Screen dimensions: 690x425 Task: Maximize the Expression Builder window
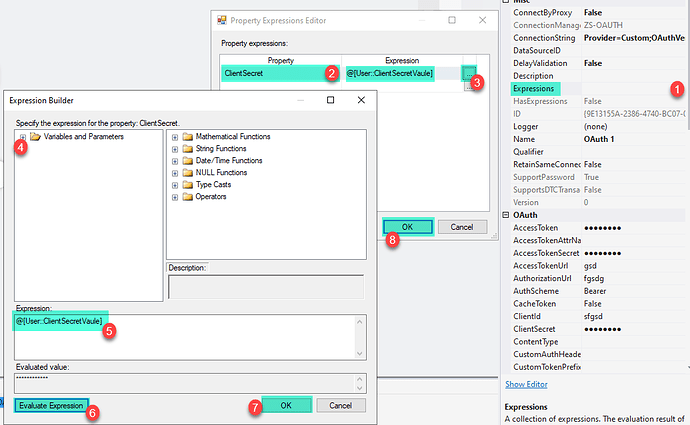(330, 101)
